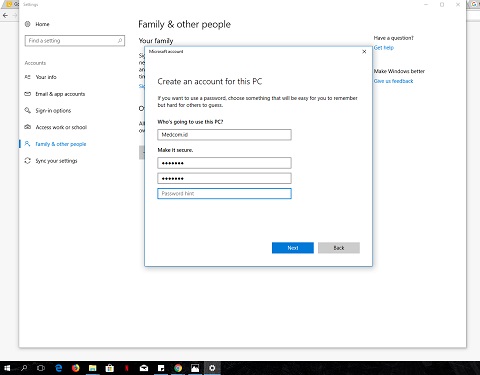The height and width of the screenshot is (375, 480).
Task: Click the 'Have a question?' text
Action: pos(394,38)
